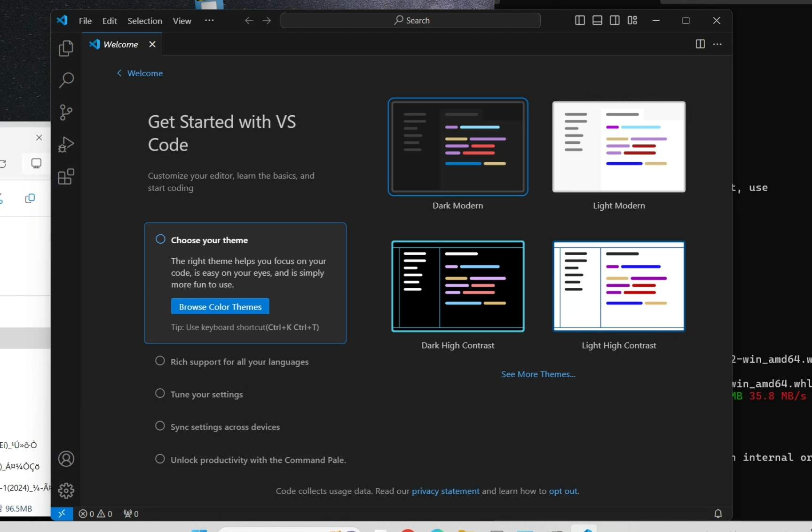Open the Explorer view in activity bar
The image size is (812, 532).
coord(66,48)
